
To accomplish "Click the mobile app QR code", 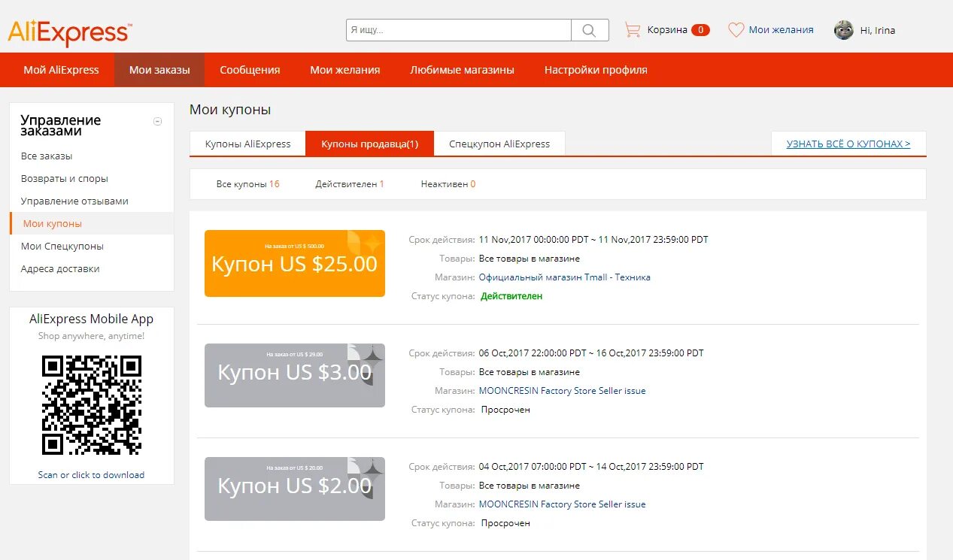I will click(92, 404).
